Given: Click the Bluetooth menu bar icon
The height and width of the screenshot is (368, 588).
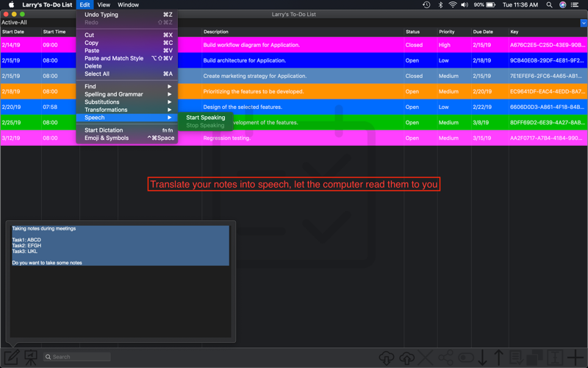Looking at the screenshot, I should [440, 5].
